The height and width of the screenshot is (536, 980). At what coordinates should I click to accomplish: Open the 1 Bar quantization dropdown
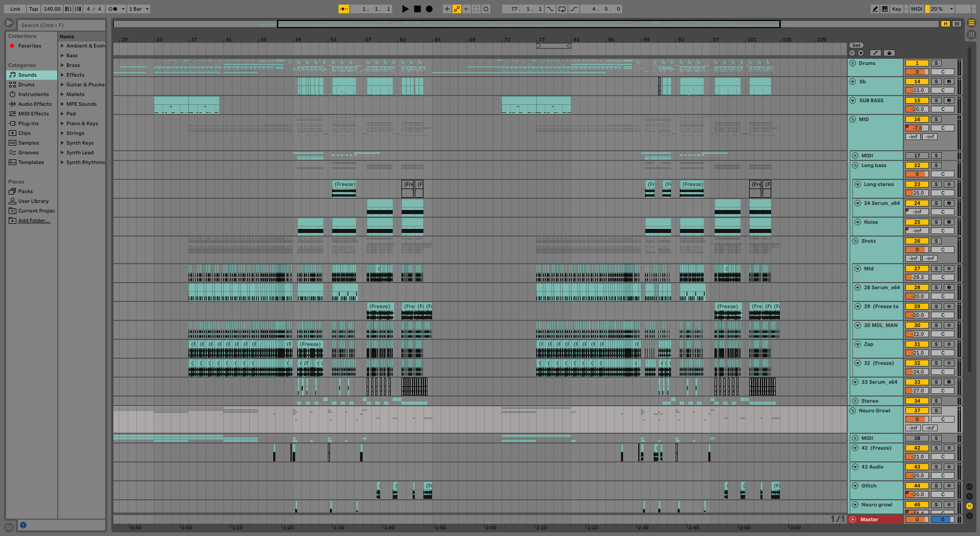[138, 9]
